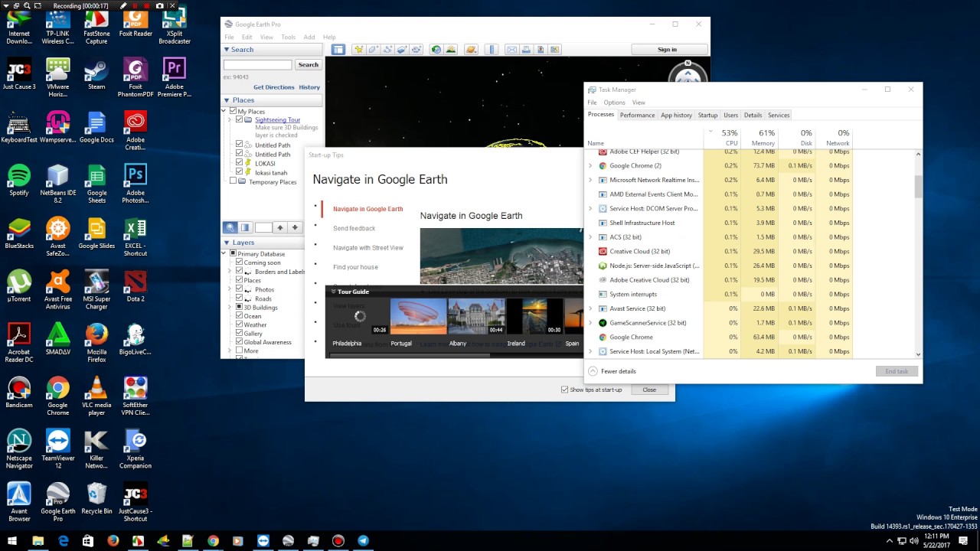Check the Temporary Places checkbox

234,181
